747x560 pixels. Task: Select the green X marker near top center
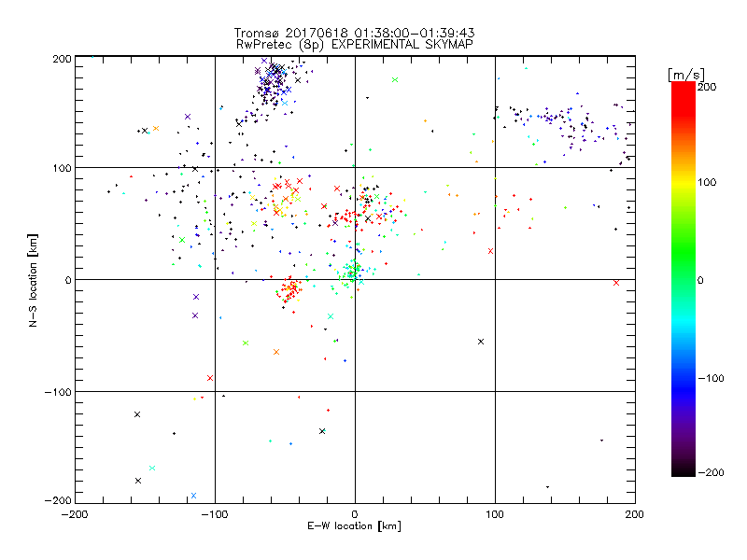pyautogui.click(x=395, y=79)
